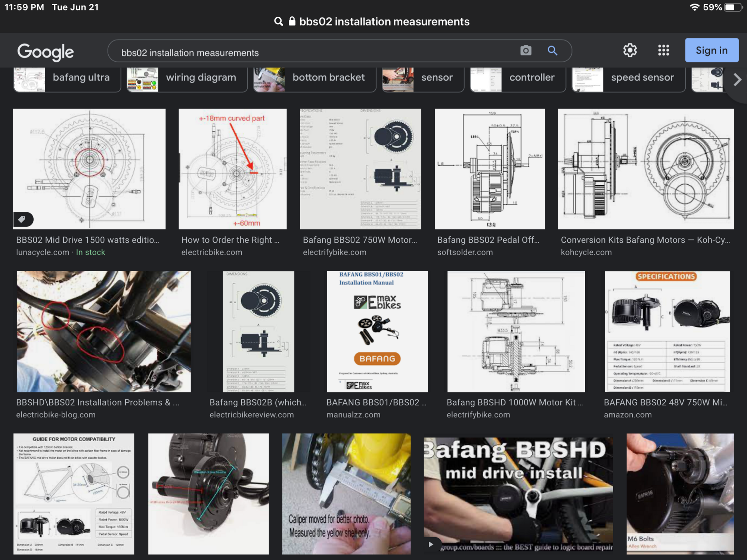
Task: Click lunacycle.com source link
Action: tap(43, 252)
